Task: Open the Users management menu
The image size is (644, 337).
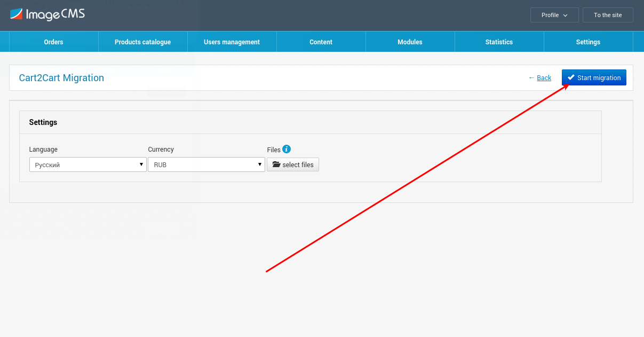Action: [232, 42]
